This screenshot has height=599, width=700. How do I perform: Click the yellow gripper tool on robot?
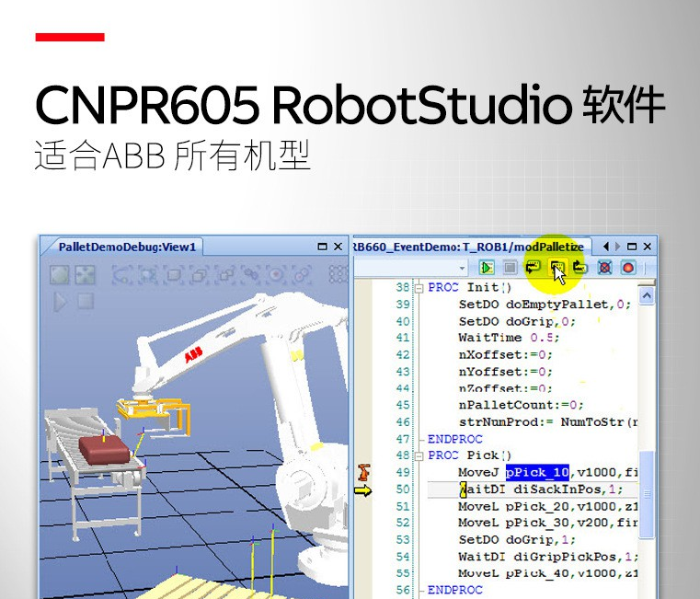[x=154, y=417]
